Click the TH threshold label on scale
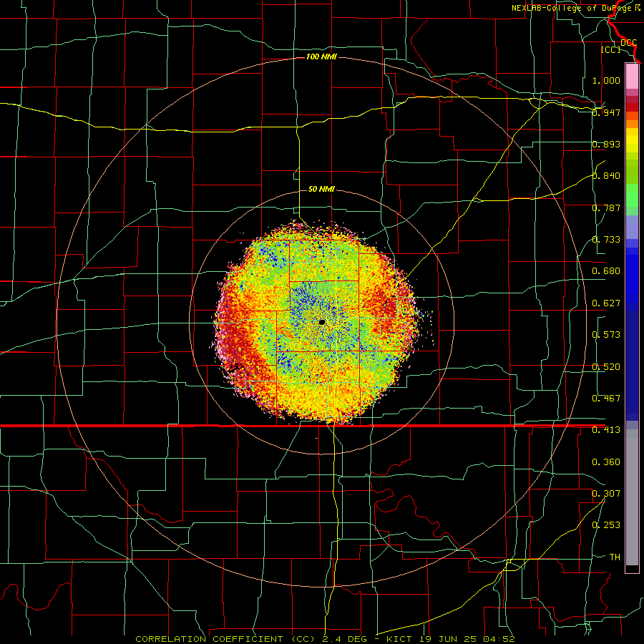Screen dimensions: 644x644 [615, 557]
